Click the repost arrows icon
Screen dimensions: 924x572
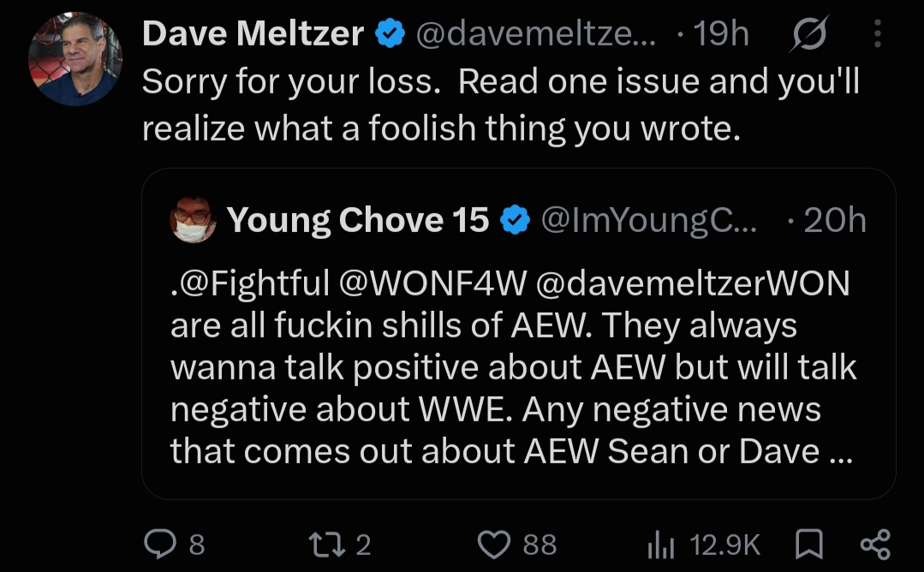pyautogui.click(x=327, y=544)
